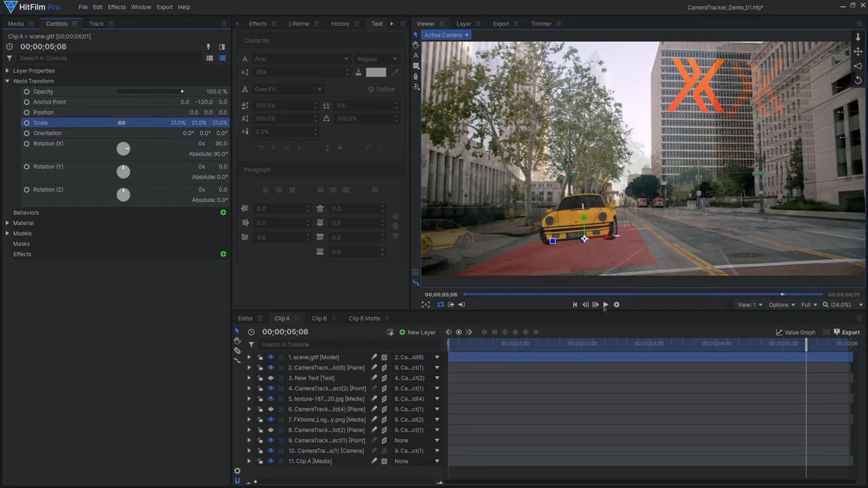Toggle keyframing for Opacity property
This screenshot has height=488, width=868.
(26, 91)
